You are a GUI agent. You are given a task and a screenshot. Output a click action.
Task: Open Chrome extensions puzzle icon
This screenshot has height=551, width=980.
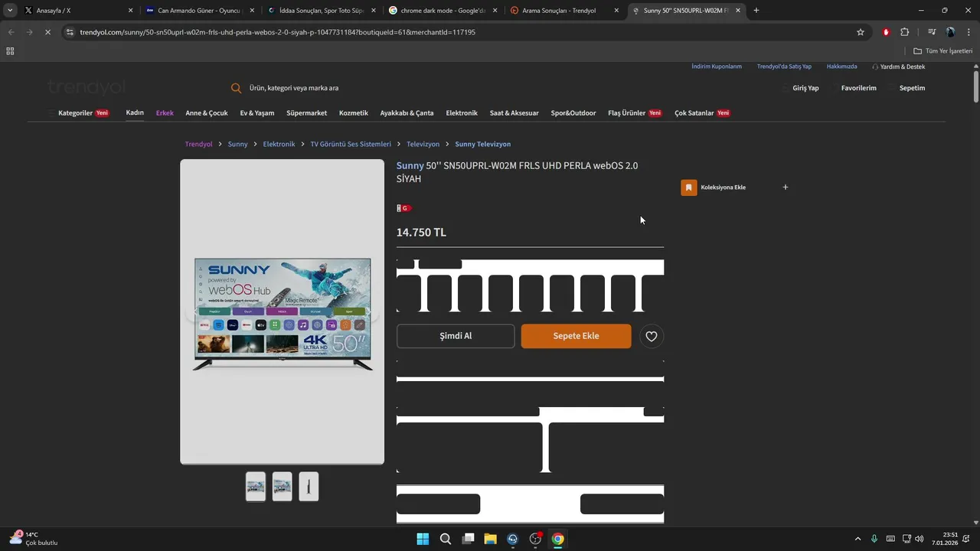click(904, 32)
